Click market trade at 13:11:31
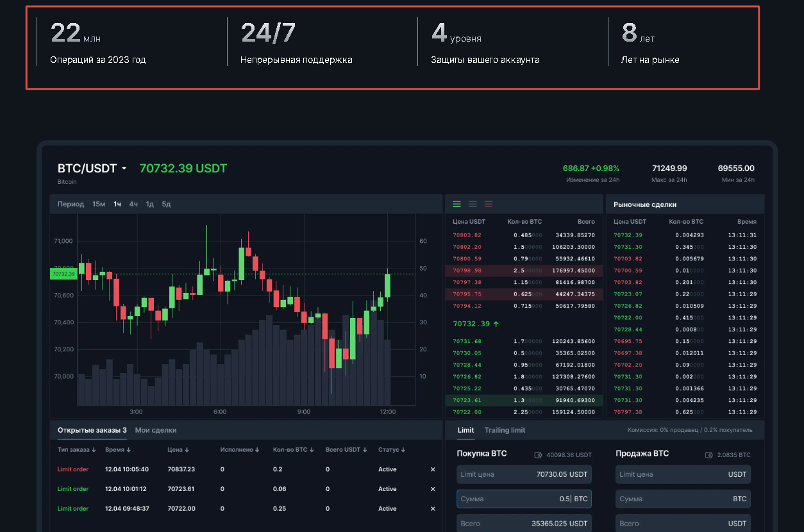 click(685, 235)
